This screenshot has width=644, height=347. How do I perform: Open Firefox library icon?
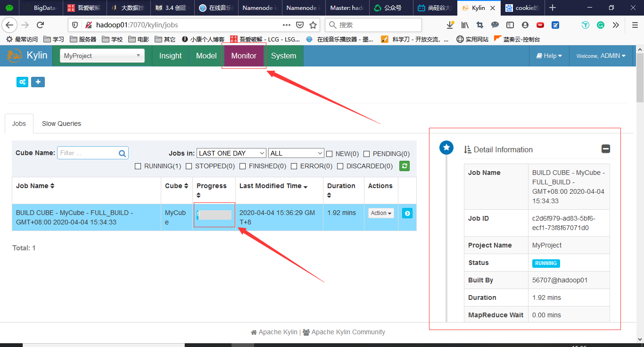coord(465,25)
